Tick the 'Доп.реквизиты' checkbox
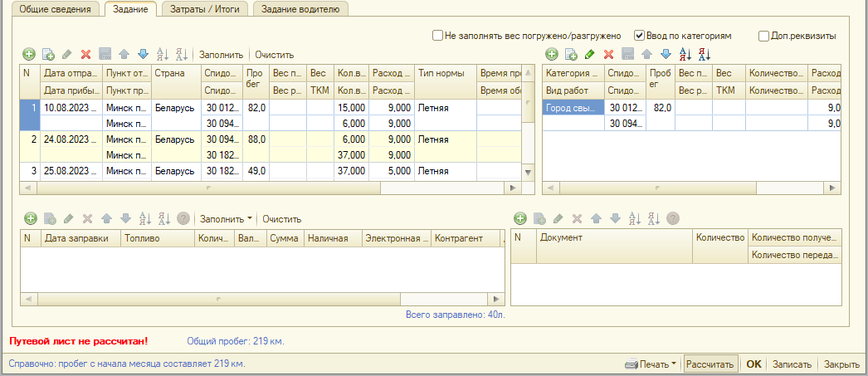 (x=763, y=36)
